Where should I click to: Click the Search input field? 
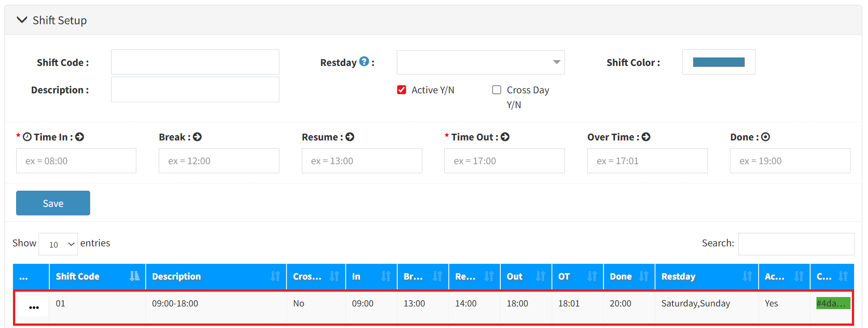(796, 244)
